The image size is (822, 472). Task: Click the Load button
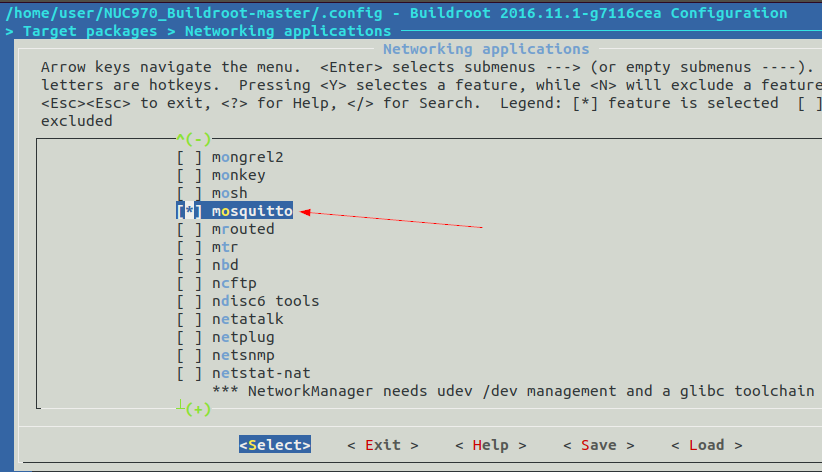(707, 445)
